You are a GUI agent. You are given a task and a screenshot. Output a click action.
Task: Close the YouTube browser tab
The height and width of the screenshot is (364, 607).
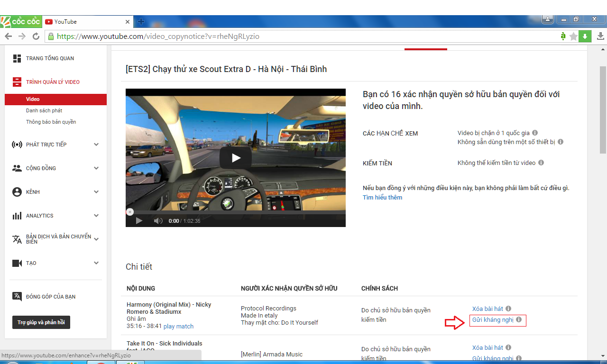[x=128, y=22]
